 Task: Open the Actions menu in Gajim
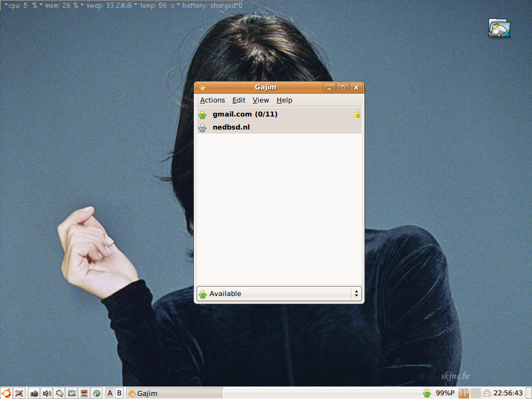212,100
